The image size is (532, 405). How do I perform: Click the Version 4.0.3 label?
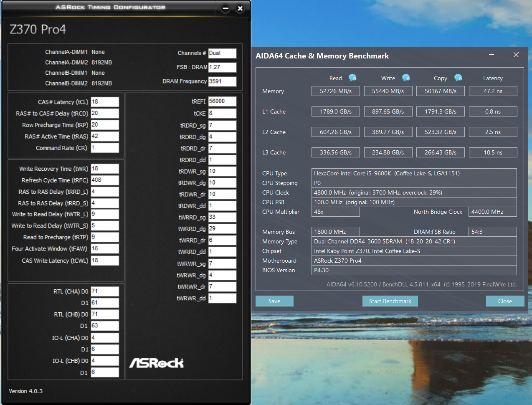(x=26, y=391)
